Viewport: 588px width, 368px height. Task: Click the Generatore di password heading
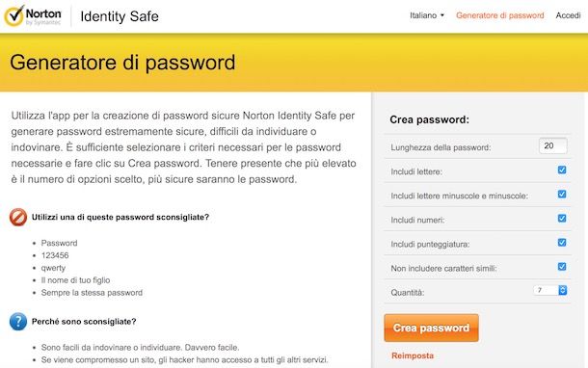pos(122,63)
